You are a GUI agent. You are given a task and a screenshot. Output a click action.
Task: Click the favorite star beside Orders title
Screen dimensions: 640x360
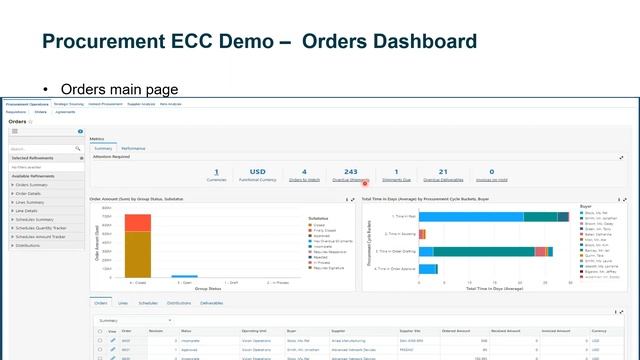[x=31, y=122]
